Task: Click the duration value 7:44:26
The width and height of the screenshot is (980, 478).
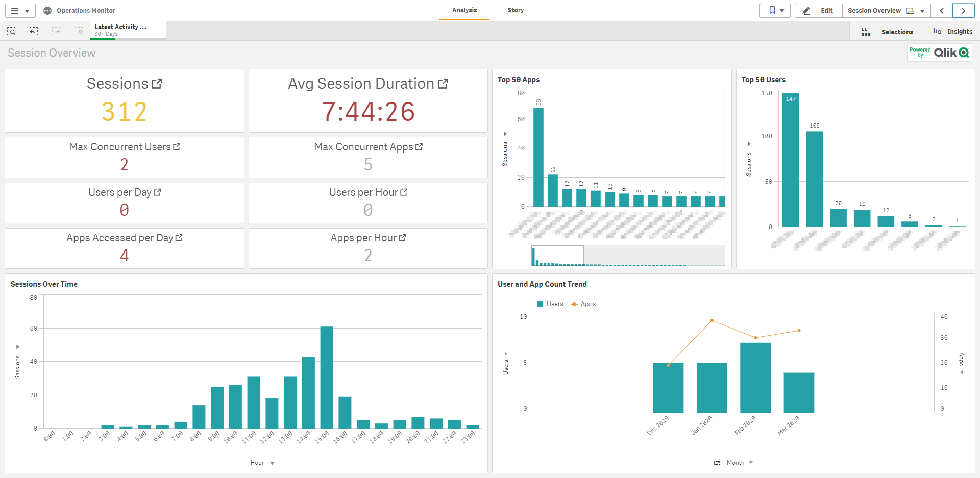Action: point(369,112)
